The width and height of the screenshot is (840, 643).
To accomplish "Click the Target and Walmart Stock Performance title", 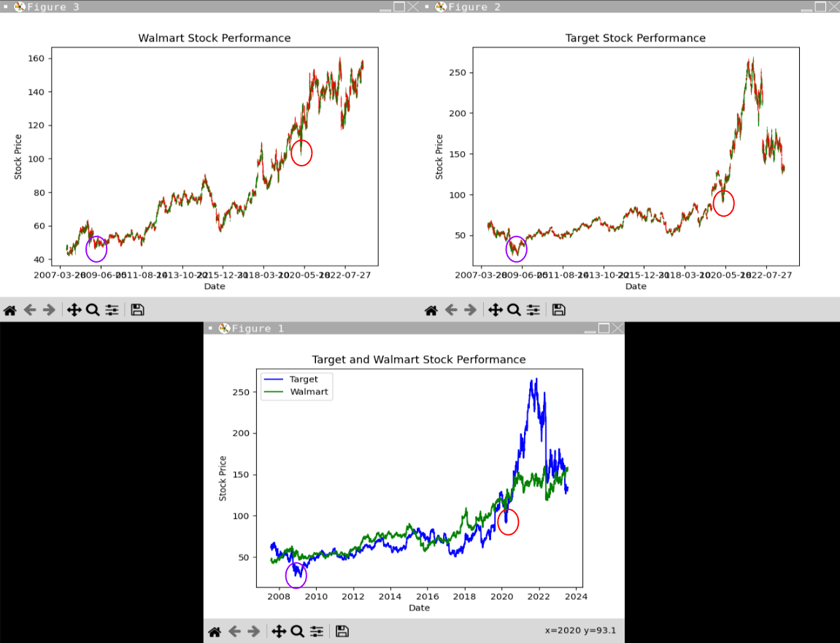I will click(419, 360).
